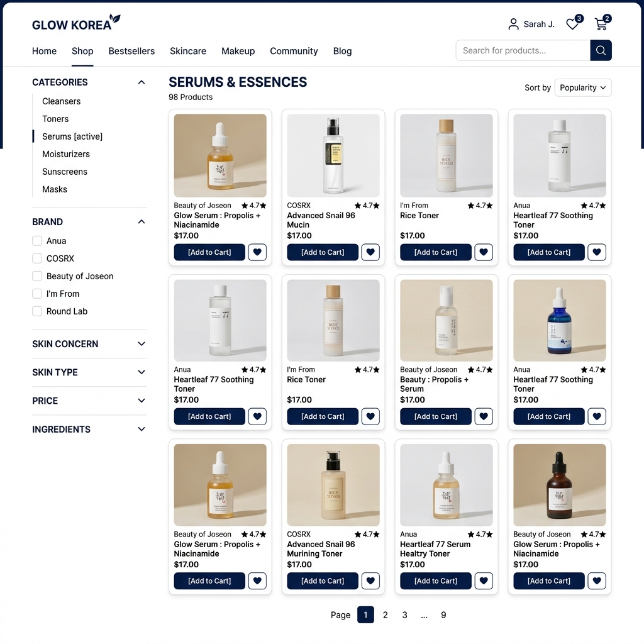This screenshot has width=644, height=644.
Task: Select the Serums [active] category
Action: tap(72, 136)
